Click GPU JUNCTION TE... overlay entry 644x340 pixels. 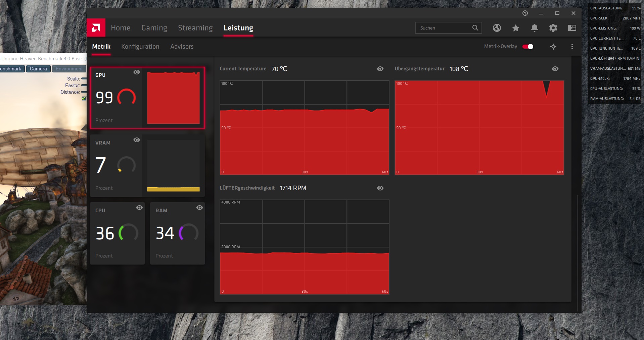pyautogui.click(x=615, y=48)
